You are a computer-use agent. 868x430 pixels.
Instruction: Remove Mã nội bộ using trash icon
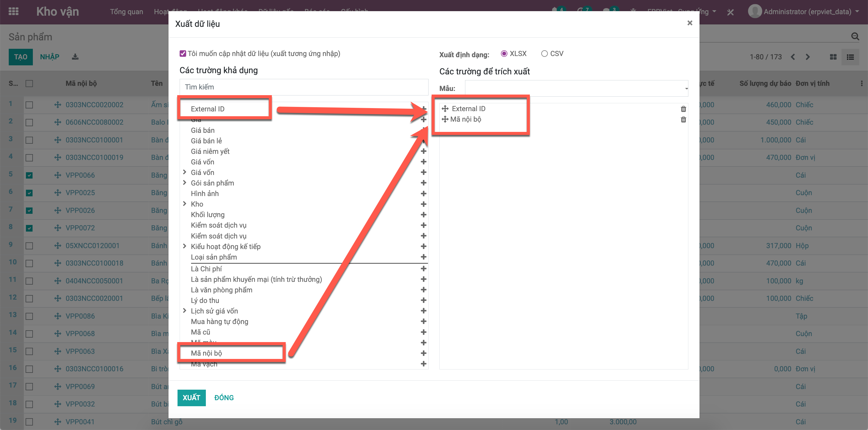coord(683,120)
